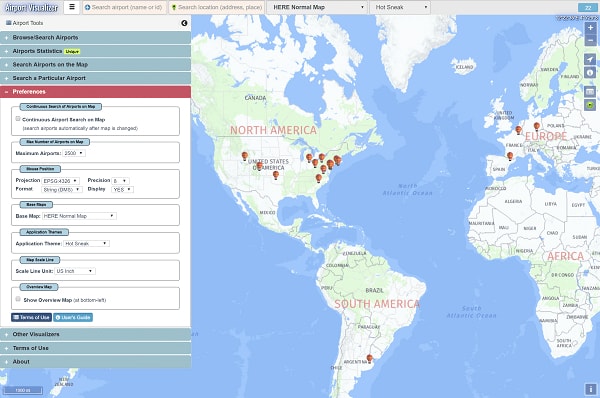Click the airport marker over Argentina
Screen dimensions: 600x398
369,359
